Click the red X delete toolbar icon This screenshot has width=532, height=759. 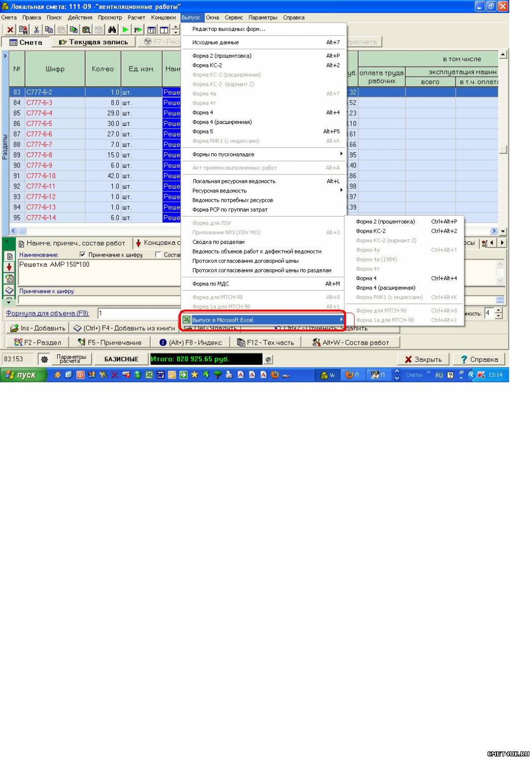[x=10, y=30]
